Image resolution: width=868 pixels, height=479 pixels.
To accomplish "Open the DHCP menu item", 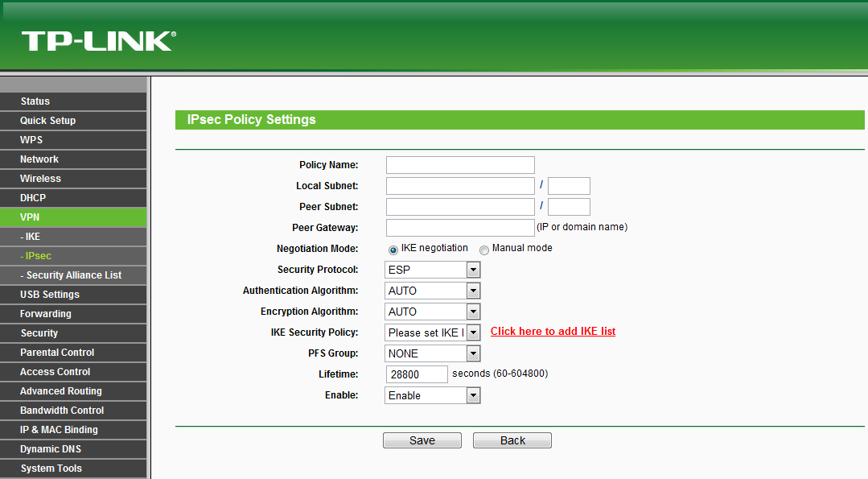I will click(73, 198).
